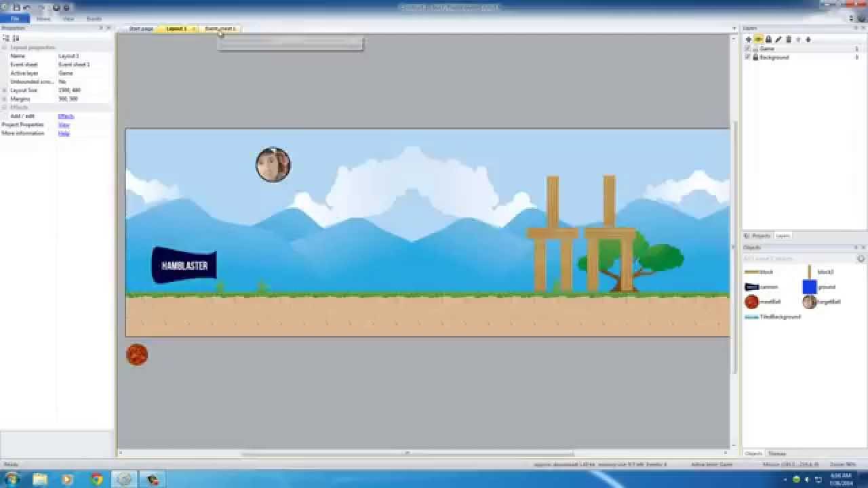Click the delete layer trash icon
Screen dimensions: 868x488
click(788, 39)
